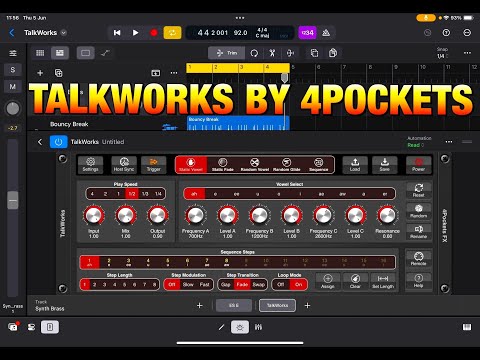Viewport: 480px width, 360px height.
Task: Open TalkWorks Settings gear
Action: [x=90, y=165]
